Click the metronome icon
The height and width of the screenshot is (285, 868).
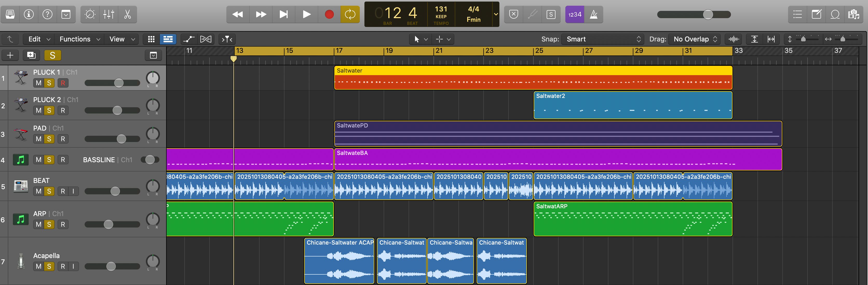coord(594,15)
